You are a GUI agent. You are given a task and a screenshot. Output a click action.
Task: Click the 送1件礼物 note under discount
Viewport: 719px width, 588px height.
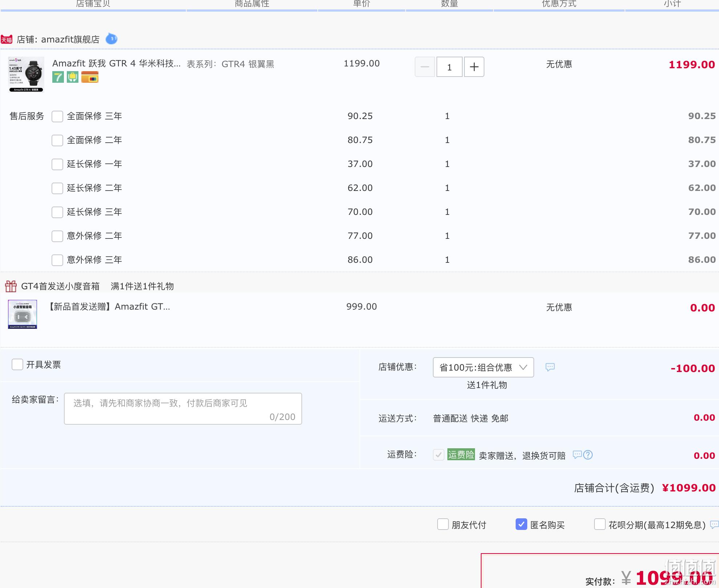[x=487, y=385]
